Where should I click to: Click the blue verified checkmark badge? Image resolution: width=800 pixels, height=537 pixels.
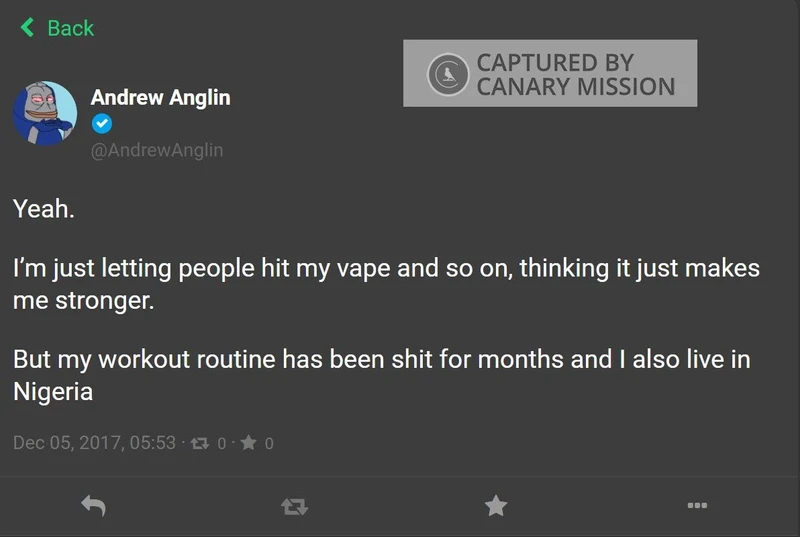pyautogui.click(x=100, y=124)
